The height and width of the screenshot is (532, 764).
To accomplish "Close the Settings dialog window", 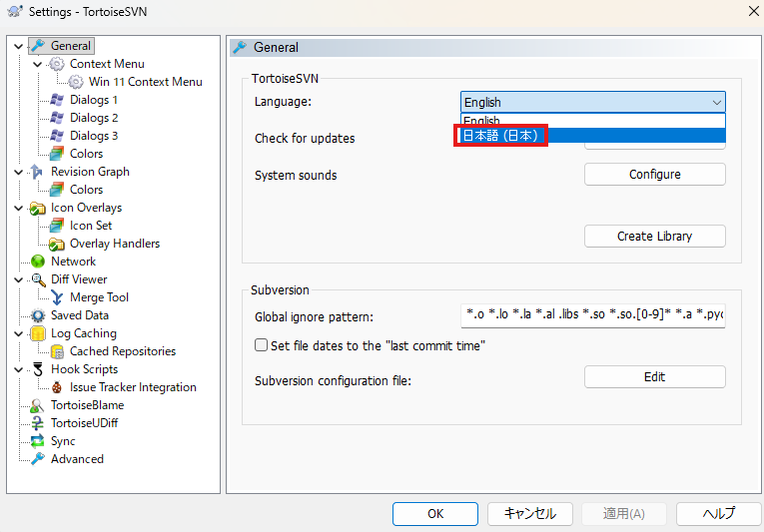I will (x=753, y=11).
